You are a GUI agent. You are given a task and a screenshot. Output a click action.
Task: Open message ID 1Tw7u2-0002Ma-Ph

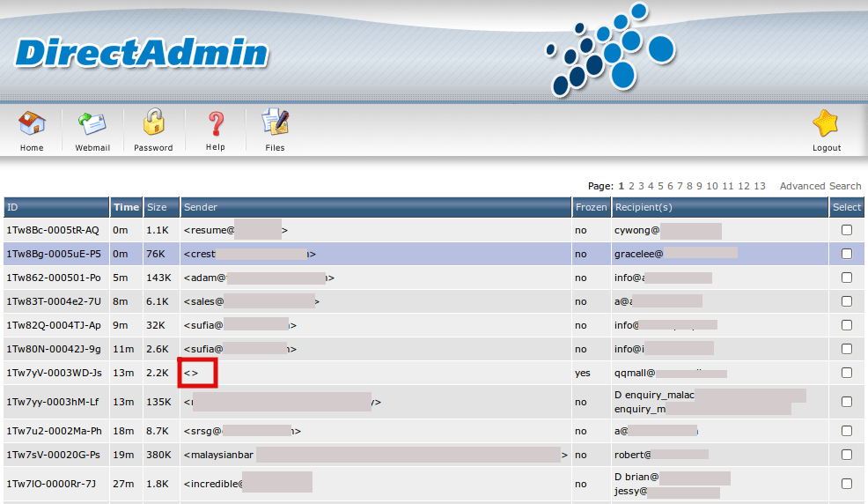pyautogui.click(x=55, y=431)
